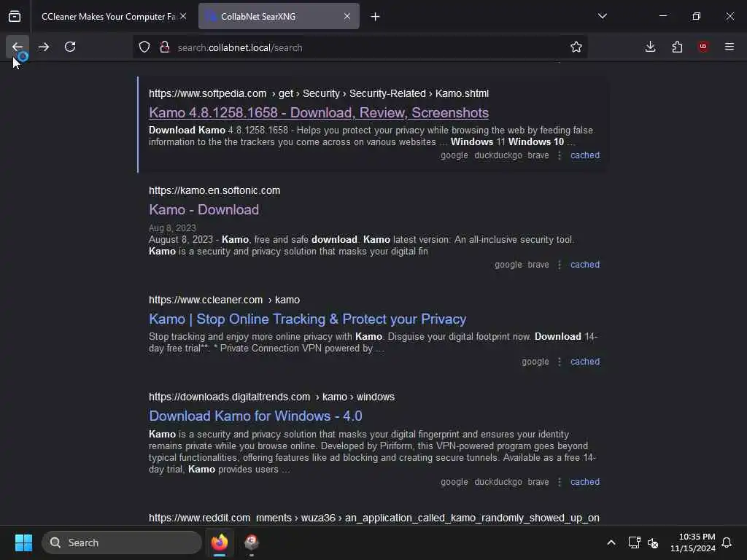Open cached version of digitaltrends result
This screenshot has width=747, height=560.
[585, 482]
